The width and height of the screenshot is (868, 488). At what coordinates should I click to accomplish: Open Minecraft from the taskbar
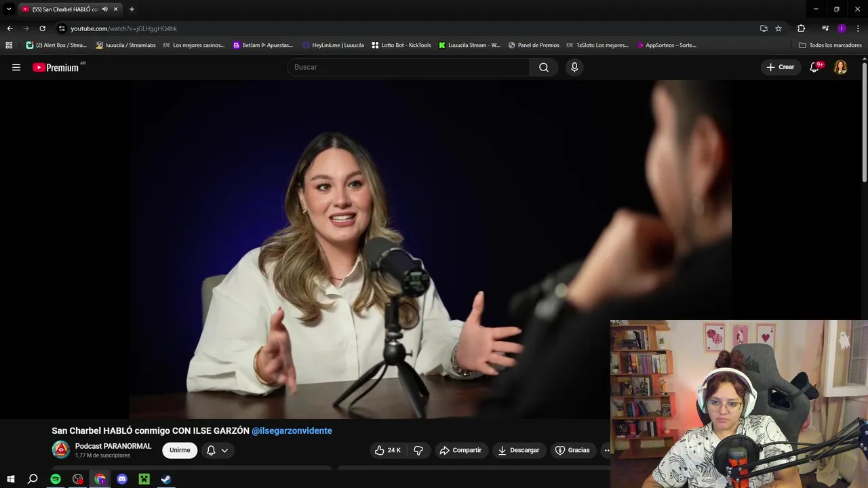144,479
